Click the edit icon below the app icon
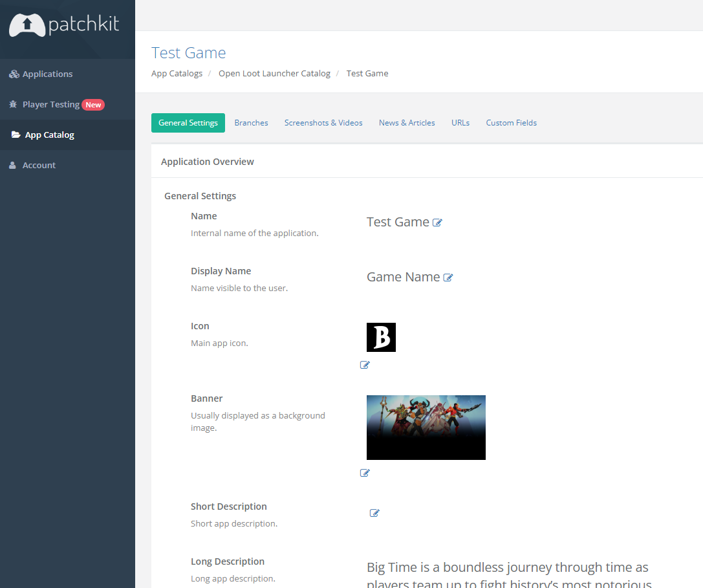Image resolution: width=703 pixels, height=588 pixels. pyautogui.click(x=365, y=365)
